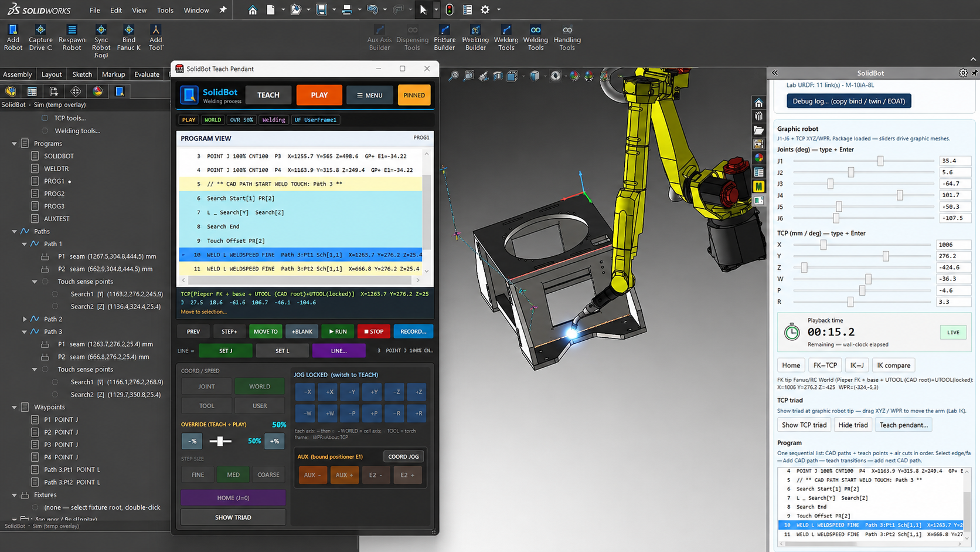
Task: Collapse the Fixtures tree node
Action: 14,495
